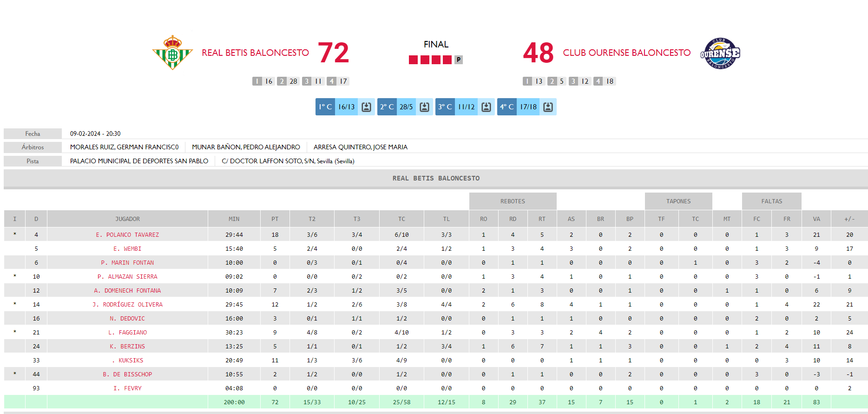
Task: Click the totals field goals cell 25/58
Action: (x=401, y=402)
